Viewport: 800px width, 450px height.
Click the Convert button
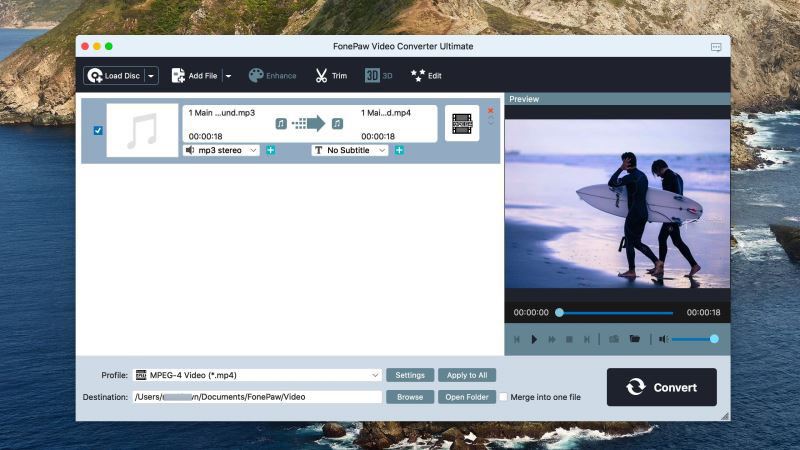(662, 387)
